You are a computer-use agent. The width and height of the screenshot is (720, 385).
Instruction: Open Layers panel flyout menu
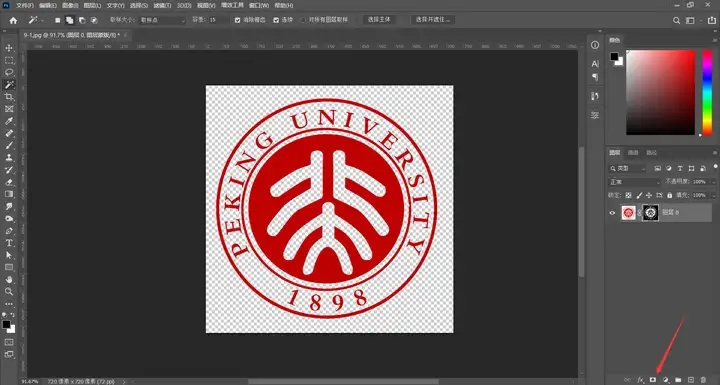click(714, 153)
